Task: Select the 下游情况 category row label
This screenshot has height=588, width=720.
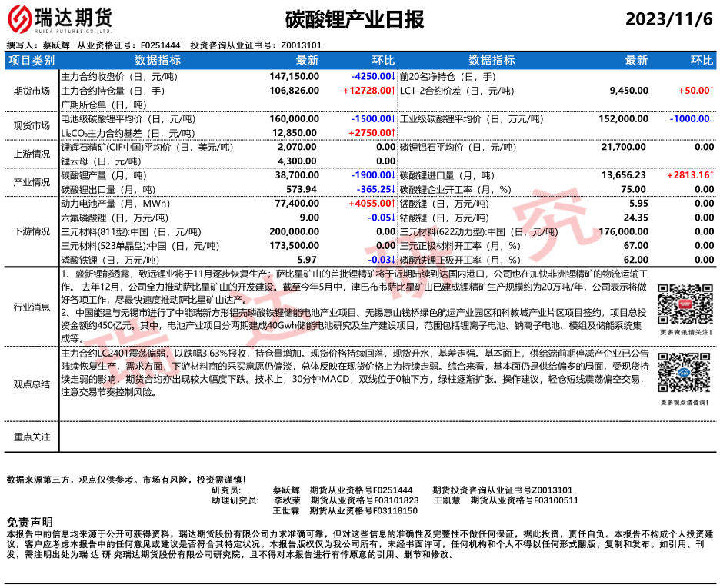Action: pos(32,231)
